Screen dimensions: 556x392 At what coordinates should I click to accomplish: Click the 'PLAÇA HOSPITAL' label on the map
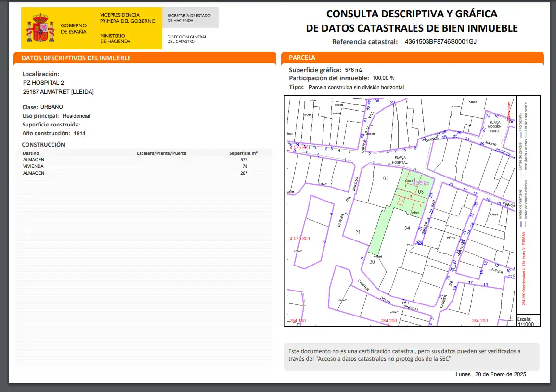tap(400, 160)
